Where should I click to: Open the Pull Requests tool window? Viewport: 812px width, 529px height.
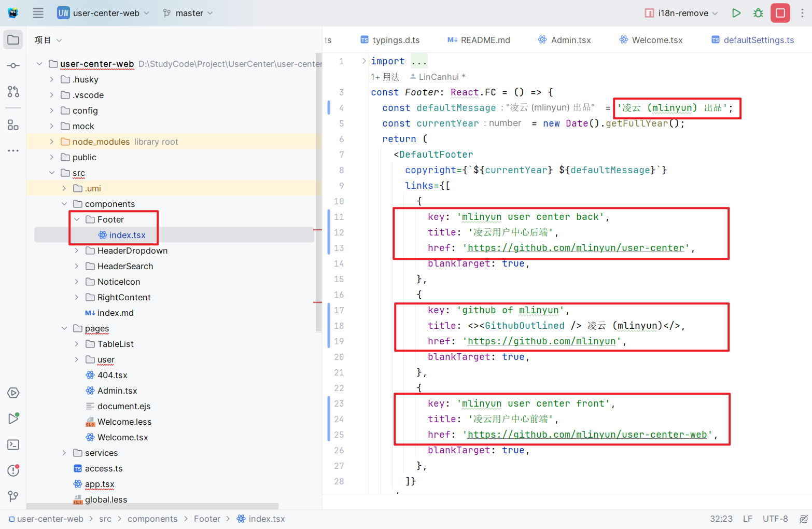coord(13,92)
